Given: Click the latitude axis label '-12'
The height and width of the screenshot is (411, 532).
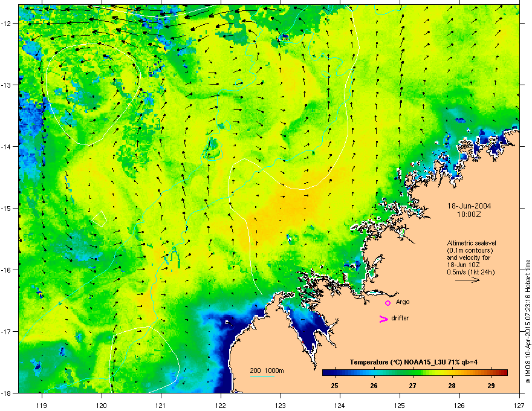Looking at the screenshot, I should (7, 24).
